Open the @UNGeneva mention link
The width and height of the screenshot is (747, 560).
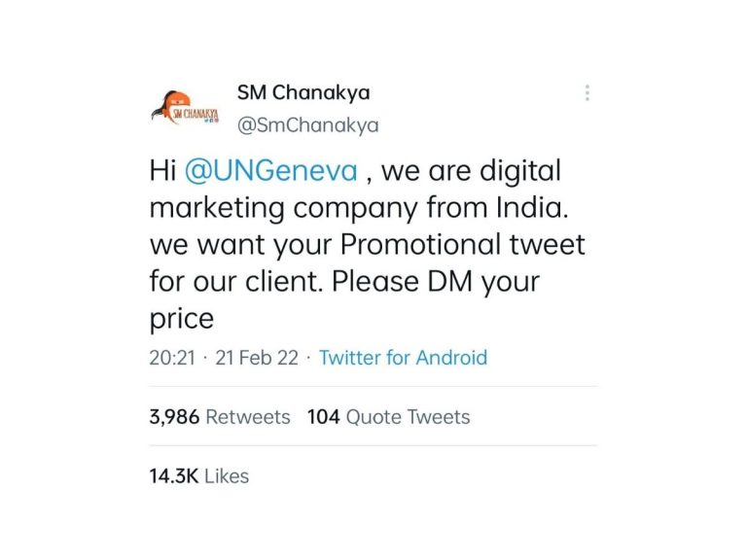pyautogui.click(x=271, y=172)
